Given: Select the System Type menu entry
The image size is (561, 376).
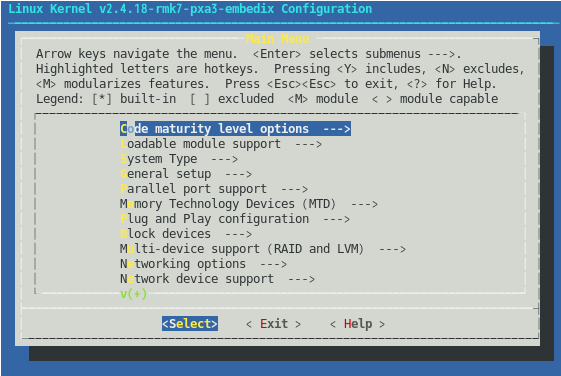Looking at the screenshot, I should click(179, 159).
